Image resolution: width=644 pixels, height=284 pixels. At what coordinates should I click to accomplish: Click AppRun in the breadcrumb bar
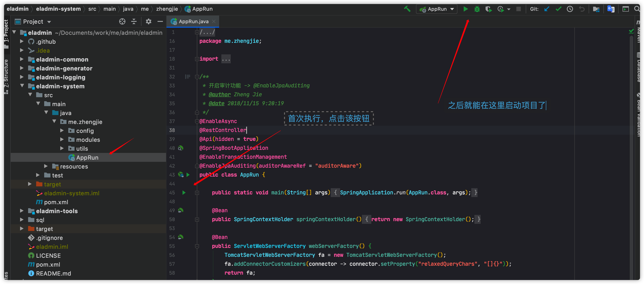[x=199, y=9]
